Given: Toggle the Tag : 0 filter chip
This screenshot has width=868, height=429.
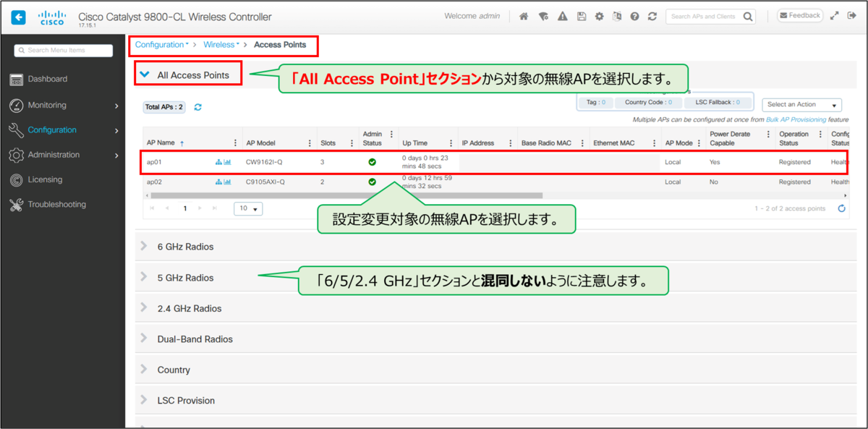Looking at the screenshot, I should coord(595,101).
